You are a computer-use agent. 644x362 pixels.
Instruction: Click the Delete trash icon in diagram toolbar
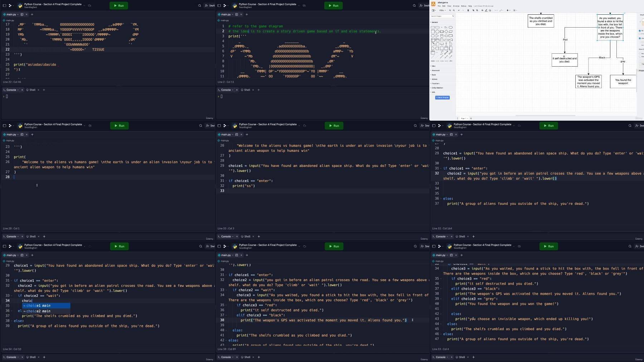tap(468, 10)
